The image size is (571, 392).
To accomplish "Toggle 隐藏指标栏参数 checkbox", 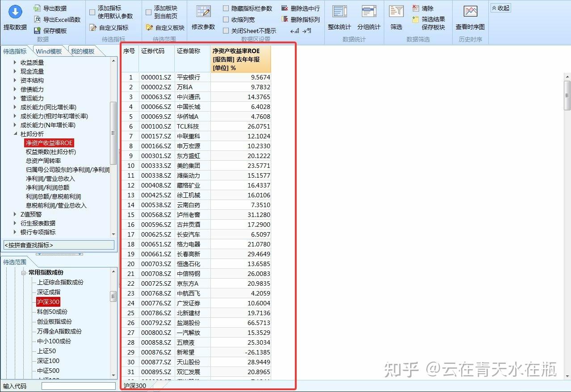I will coord(226,8).
